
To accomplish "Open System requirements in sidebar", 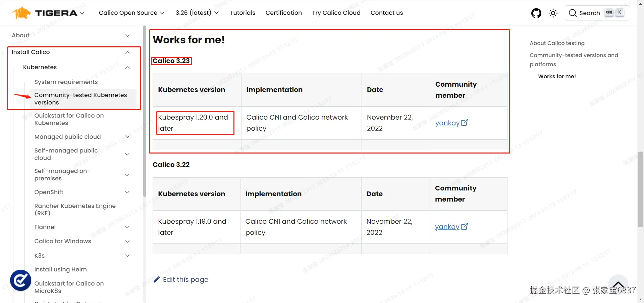I will pos(66,82).
